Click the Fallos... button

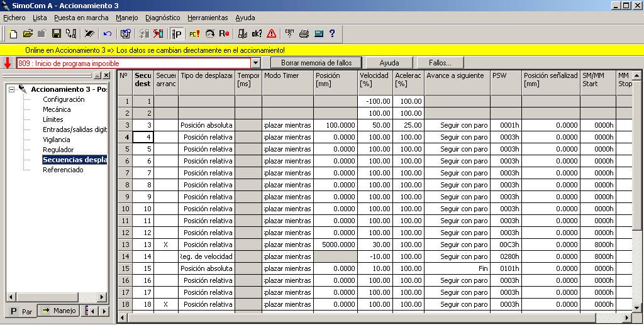tap(440, 63)
